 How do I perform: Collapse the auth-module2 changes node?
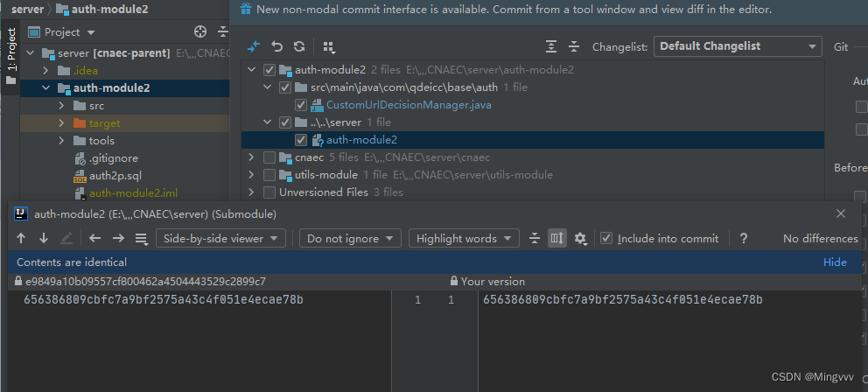(252, 70)
